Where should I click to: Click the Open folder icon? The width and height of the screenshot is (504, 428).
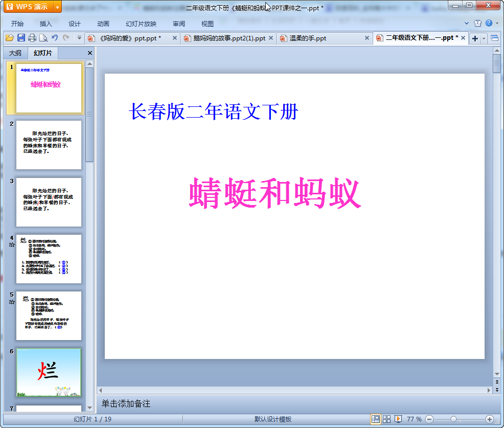(x=10, y=38)
